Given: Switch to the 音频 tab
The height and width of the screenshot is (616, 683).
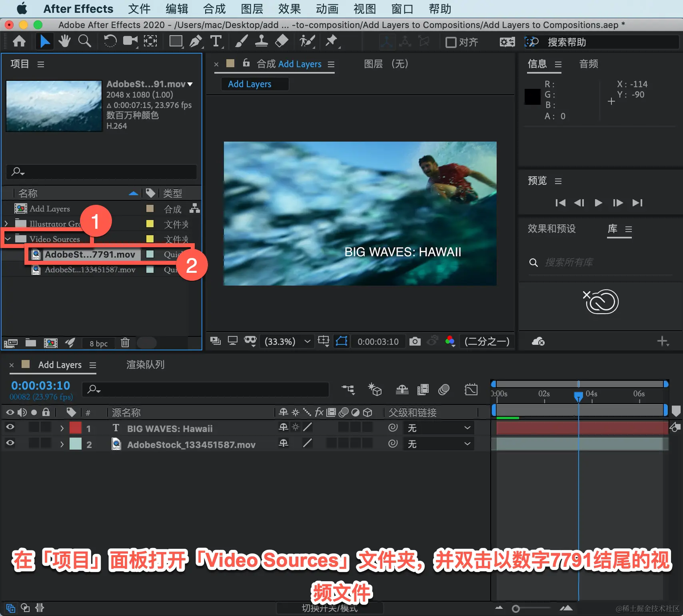Looking at the screenshot, I should point(589,64).
